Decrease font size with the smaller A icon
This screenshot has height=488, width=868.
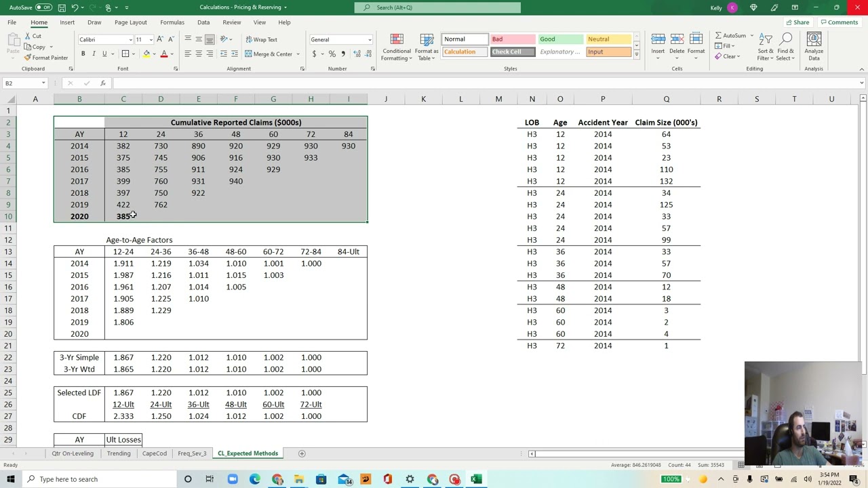click(171, 39)
